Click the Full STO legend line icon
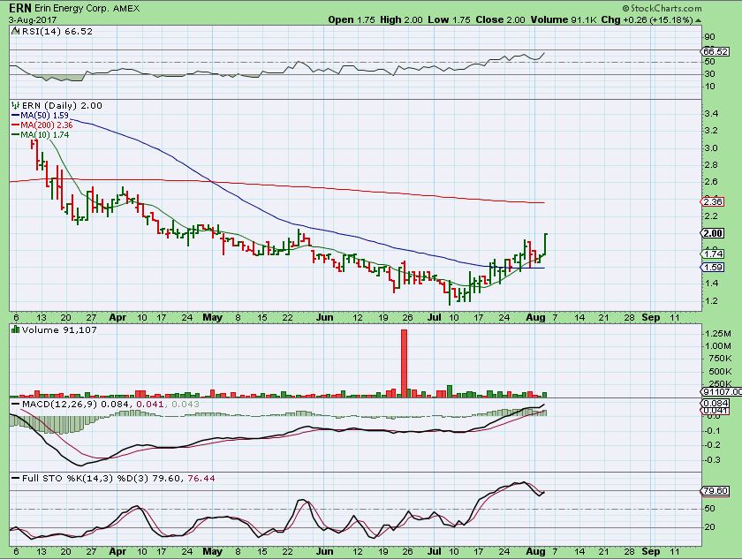The image size is (742, 560). [15, 478]
